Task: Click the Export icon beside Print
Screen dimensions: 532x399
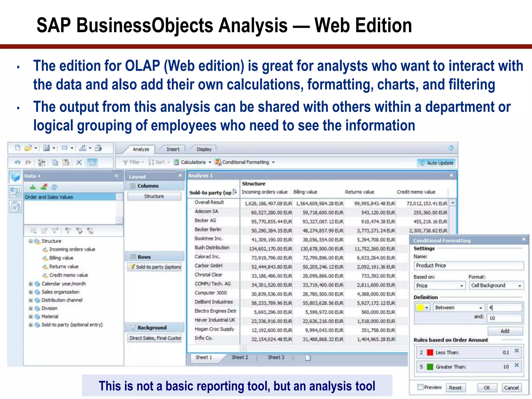Action: click(83, 148)
